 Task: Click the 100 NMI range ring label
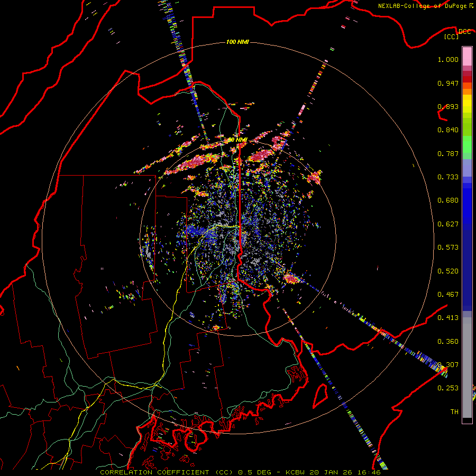click(237, 42)
